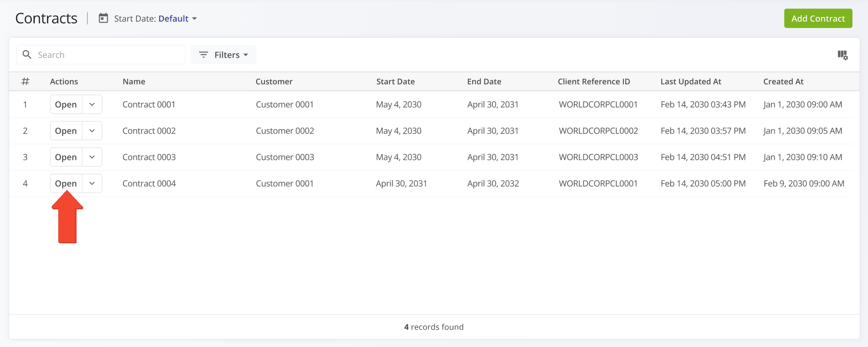
Task: Expand the Filters dropdown
Action: click(223, 55)
